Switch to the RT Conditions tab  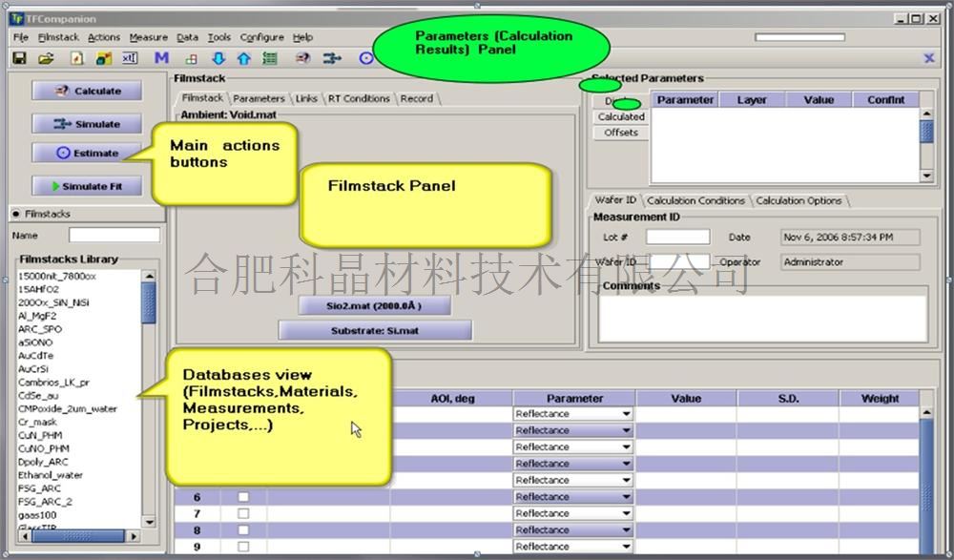tap(359, 98)
